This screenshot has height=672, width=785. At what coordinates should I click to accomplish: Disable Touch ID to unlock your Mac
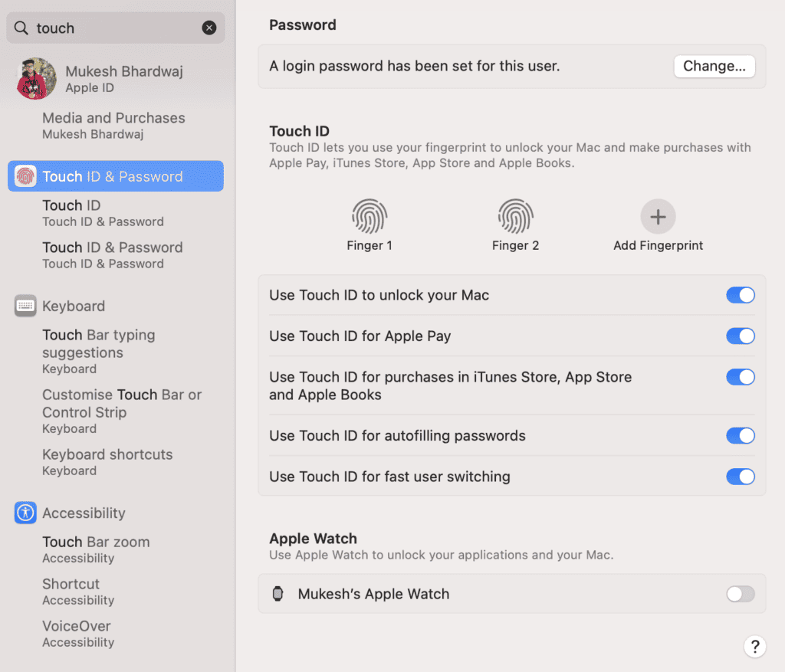point(740,295)
